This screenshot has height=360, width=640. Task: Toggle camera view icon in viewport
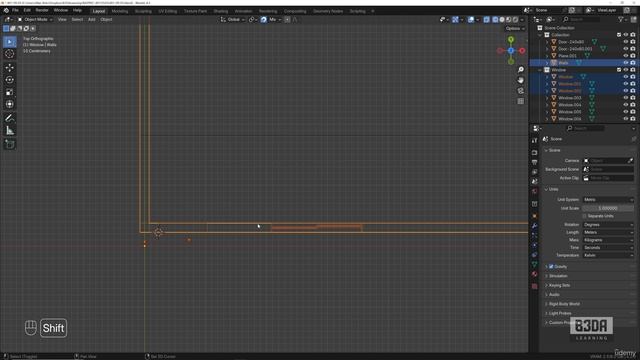click(520, 91)
